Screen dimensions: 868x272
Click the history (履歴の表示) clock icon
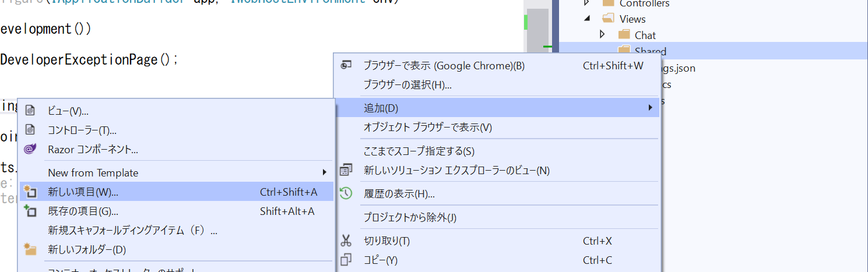click(x=346, y=193)
